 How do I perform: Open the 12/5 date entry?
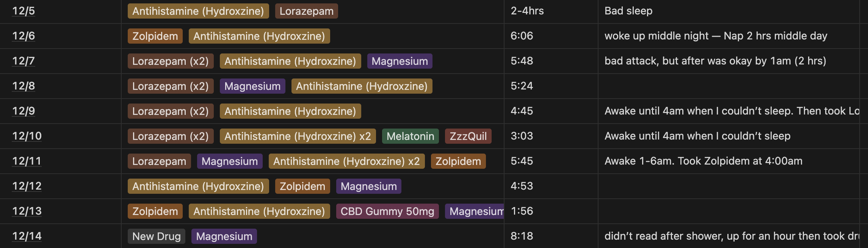[x=24, y=11]
